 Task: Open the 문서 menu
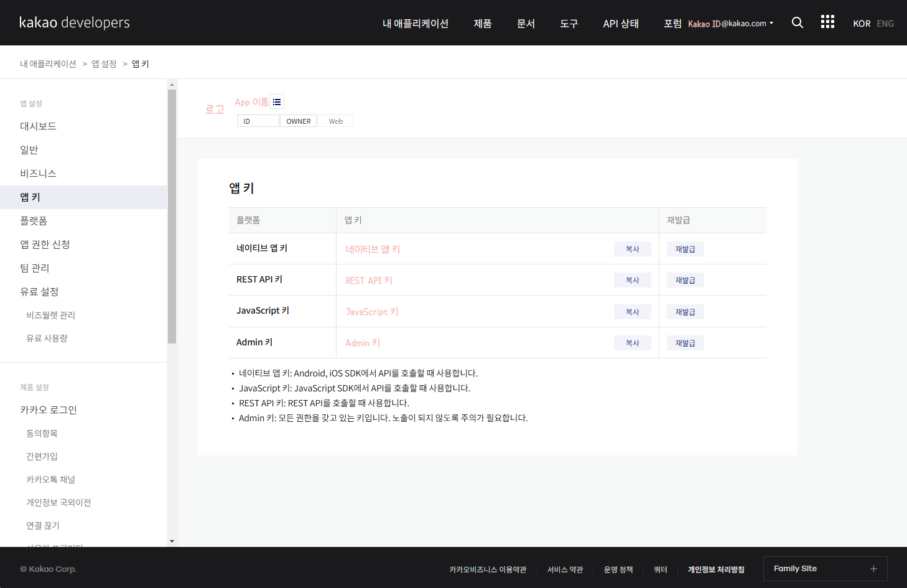click(526, 24)
